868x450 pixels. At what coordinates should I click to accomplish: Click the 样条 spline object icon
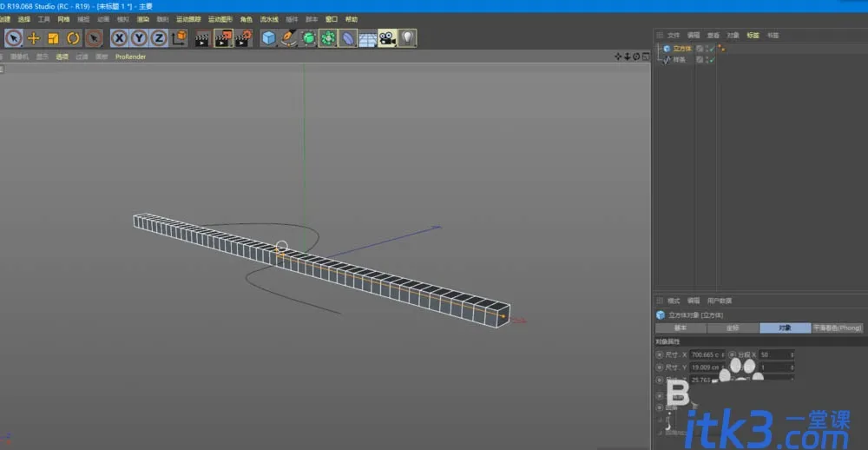click(x=667, y=59)
